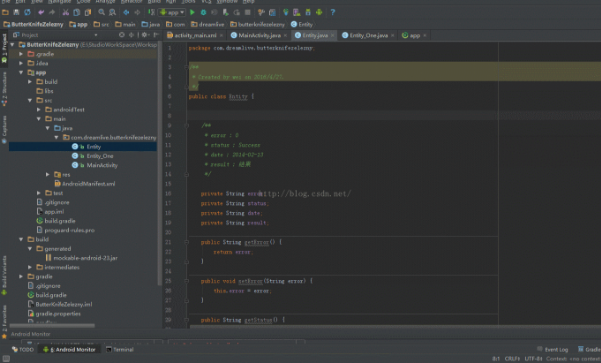Switch to MainActivity.java tab
601x363 pixels.
[259, 35]
